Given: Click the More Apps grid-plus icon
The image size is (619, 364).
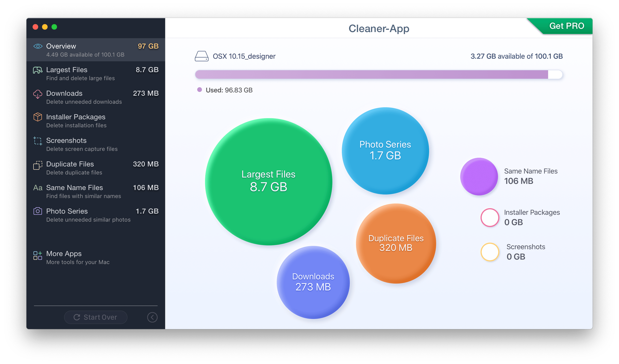Looking at the screenshot, I should [x=38, y=255].
